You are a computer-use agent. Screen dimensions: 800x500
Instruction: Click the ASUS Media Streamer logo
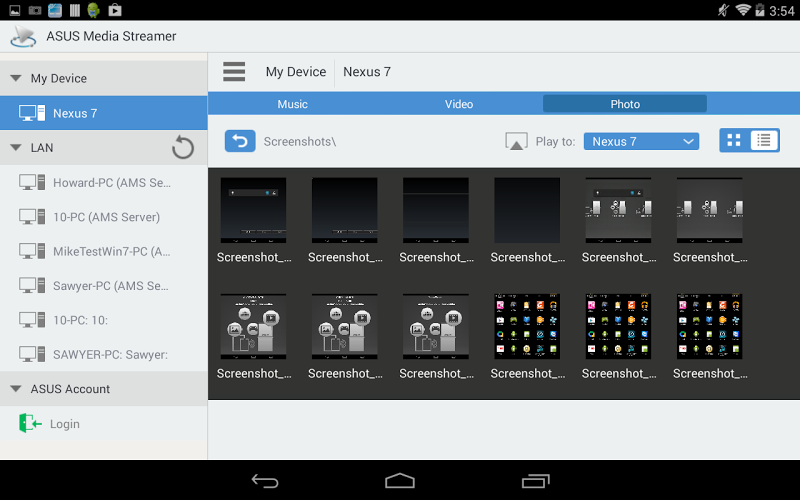23,36
